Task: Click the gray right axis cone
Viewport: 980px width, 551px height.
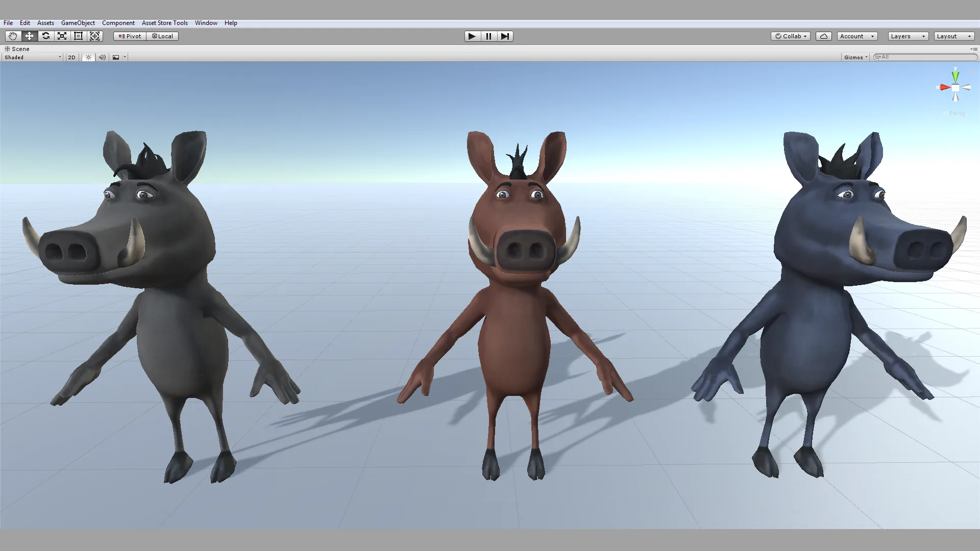Action: pyautogui.click(x=966, y=88)
